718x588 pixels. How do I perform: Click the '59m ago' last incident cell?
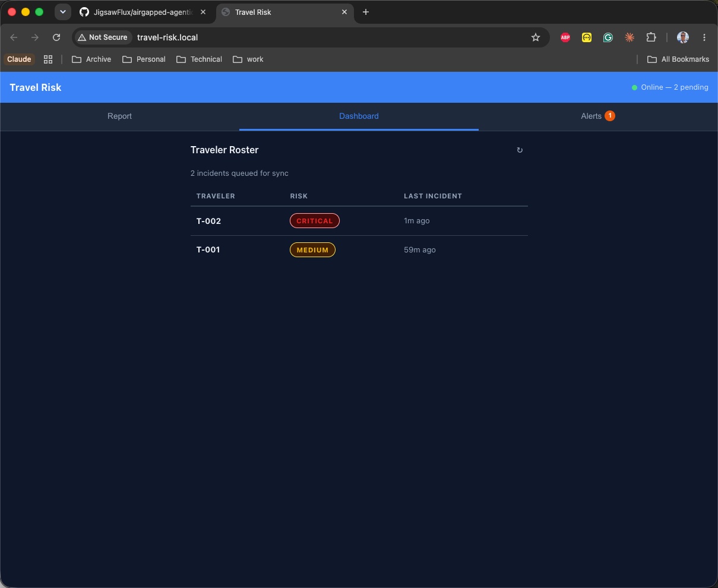pos(420,250)
